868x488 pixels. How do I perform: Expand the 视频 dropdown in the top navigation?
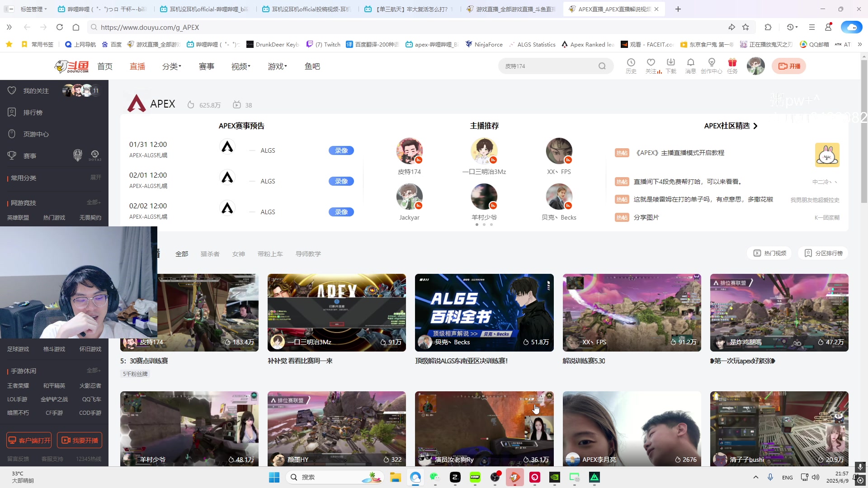(x=241, y=66)
